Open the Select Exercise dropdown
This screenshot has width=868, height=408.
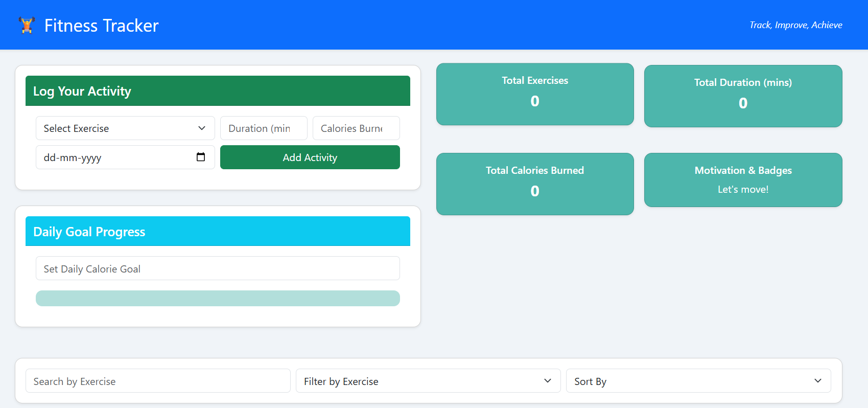pos(125,128)
